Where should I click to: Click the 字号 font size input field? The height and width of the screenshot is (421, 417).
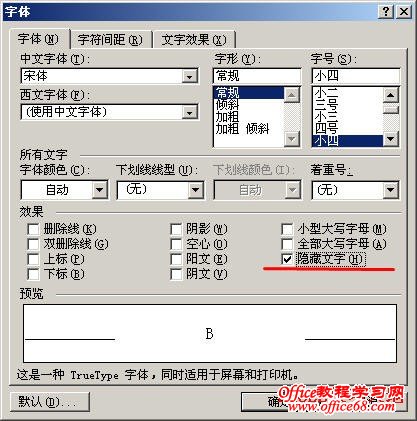(x=356, y=76)
